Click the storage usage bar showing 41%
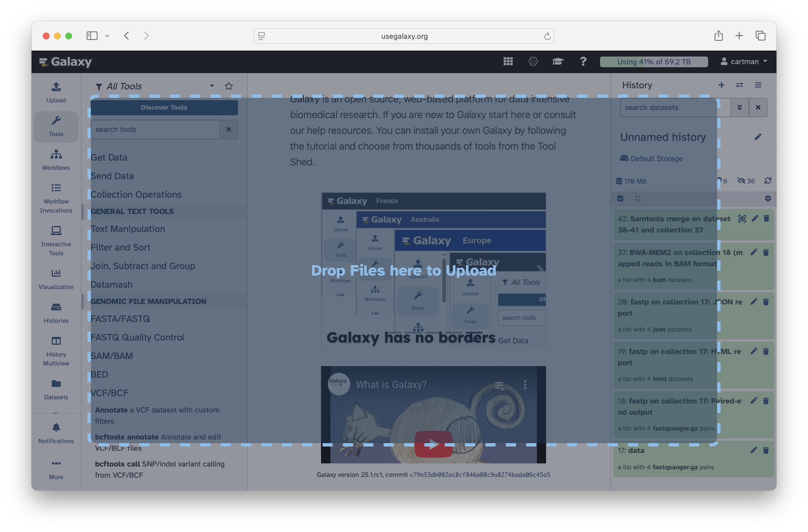This screenshot has height=532, width=808. pos(654,61)
